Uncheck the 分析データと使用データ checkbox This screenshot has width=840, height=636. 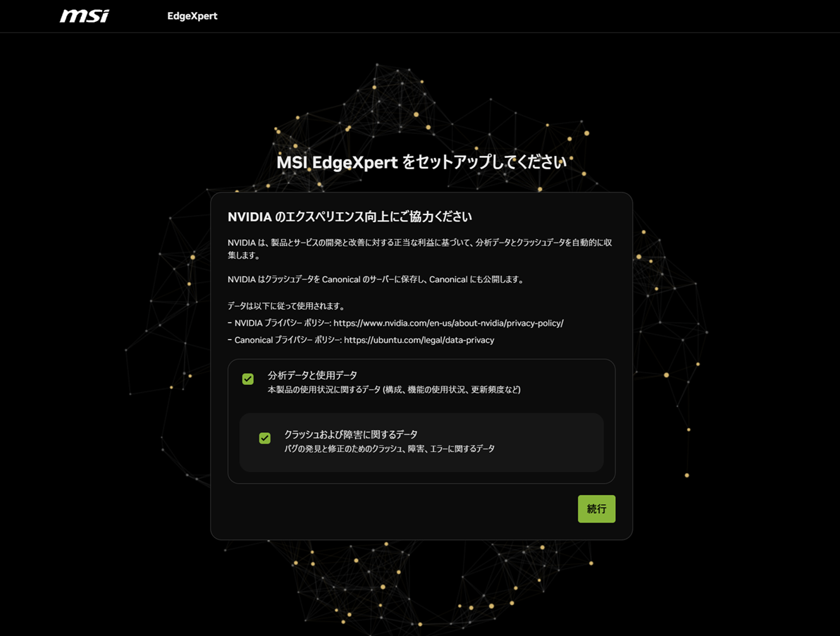click(248, 379)
